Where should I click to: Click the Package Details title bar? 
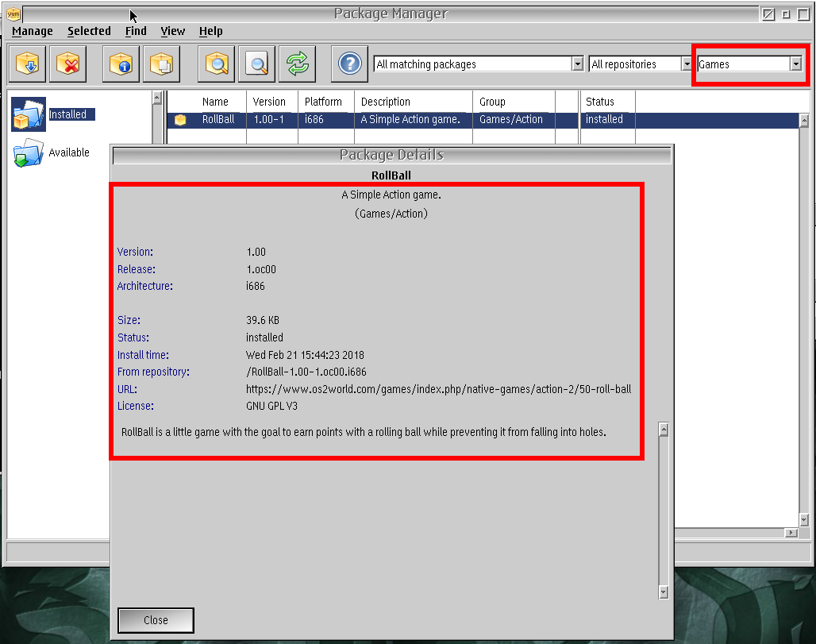click(x=392, y=155)
